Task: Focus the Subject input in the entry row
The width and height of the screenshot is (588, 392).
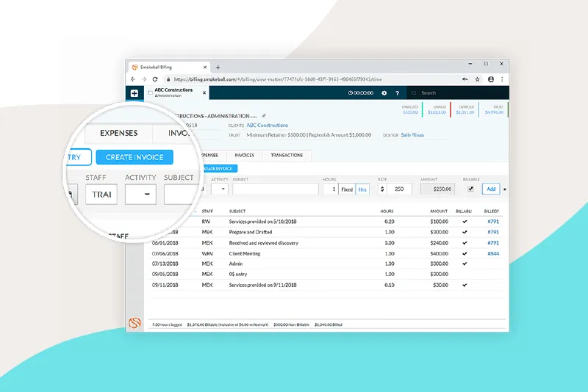Action: 276,189
